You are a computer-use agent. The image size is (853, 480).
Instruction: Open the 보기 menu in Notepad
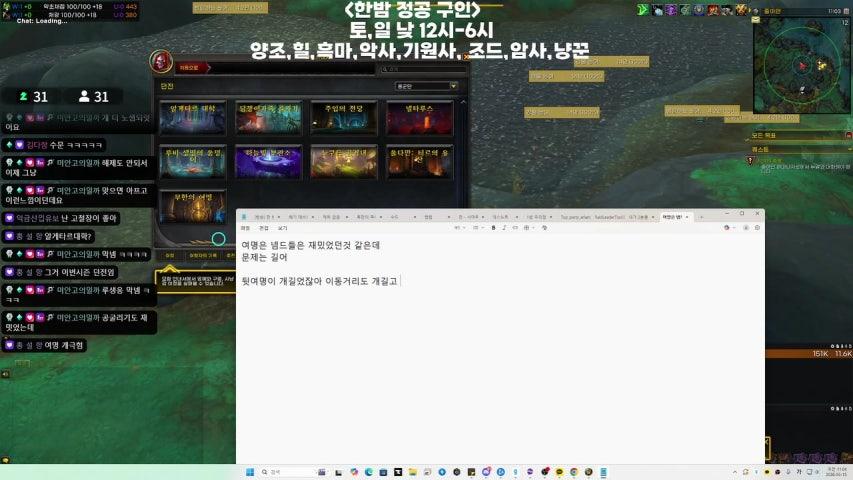[282, 228]
